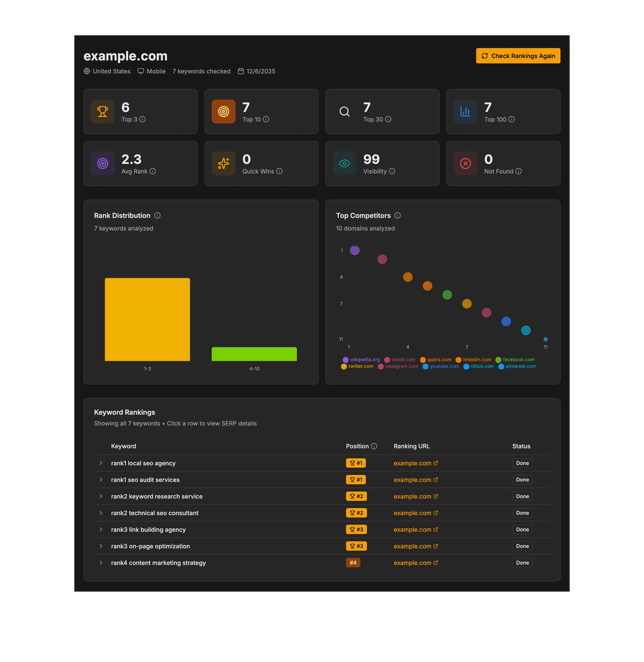This screenshot has width=644, height=662.
Task: Click the info tooltip next to Rank Distribution
Action: (157, 215)
